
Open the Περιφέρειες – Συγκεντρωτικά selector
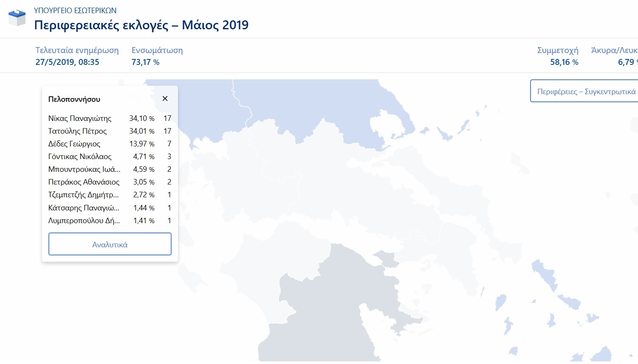click(x=586, y=90)
